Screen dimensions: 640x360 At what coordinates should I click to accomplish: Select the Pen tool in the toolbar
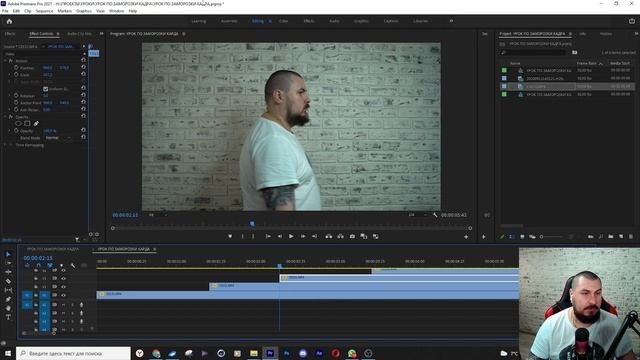click(x=8, y=299)
